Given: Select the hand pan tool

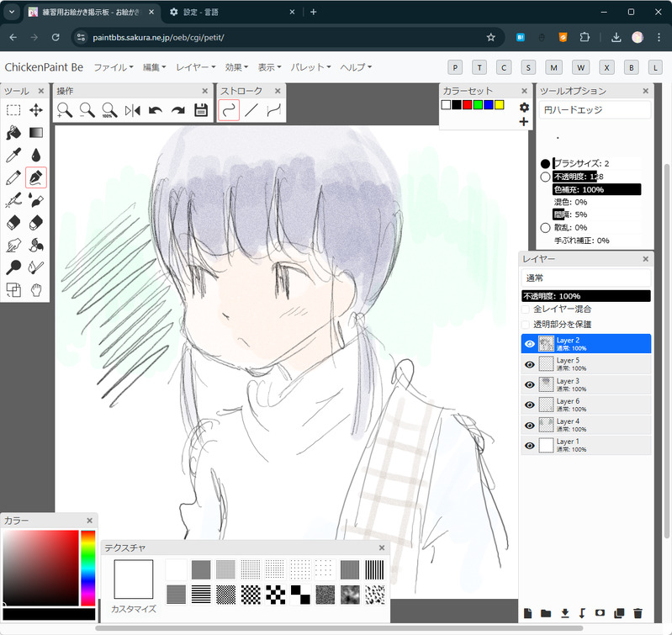Looking at the screenshot, I should click(x=36, y=290).
